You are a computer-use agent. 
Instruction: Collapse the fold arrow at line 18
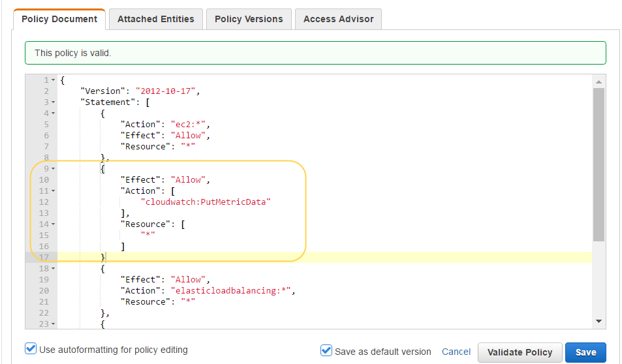point(53,269)
